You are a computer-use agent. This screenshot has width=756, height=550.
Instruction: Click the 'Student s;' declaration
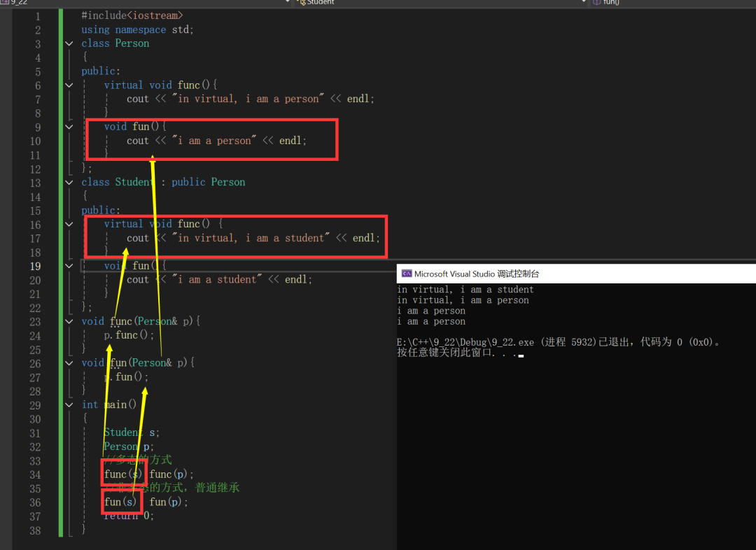pos(132,432)
